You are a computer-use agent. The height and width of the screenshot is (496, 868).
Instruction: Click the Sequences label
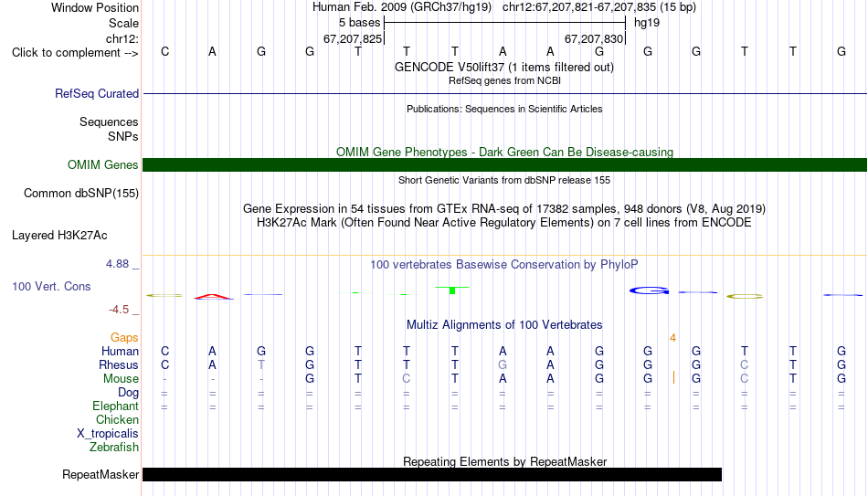pos(109,121)
